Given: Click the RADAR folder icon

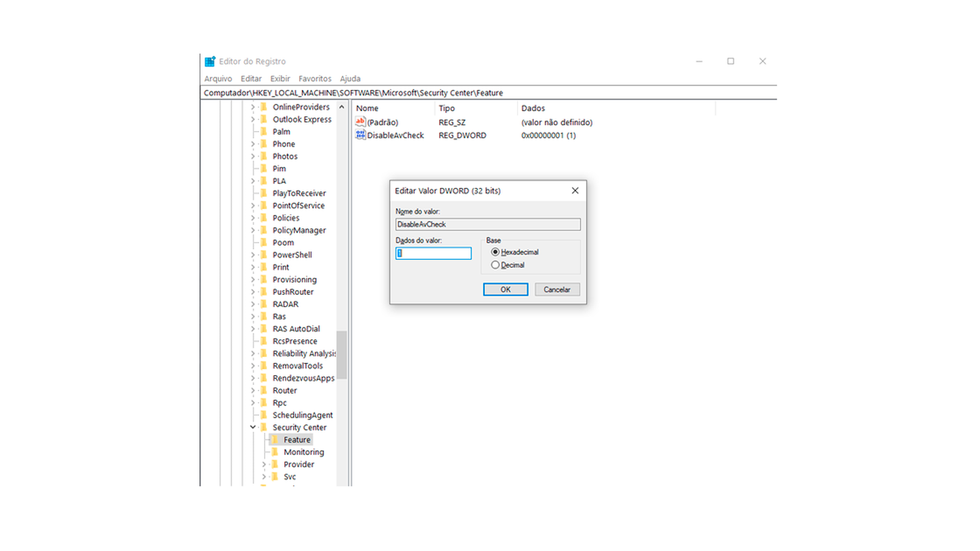Looking at the screenshot, I should tap(264, 304).
